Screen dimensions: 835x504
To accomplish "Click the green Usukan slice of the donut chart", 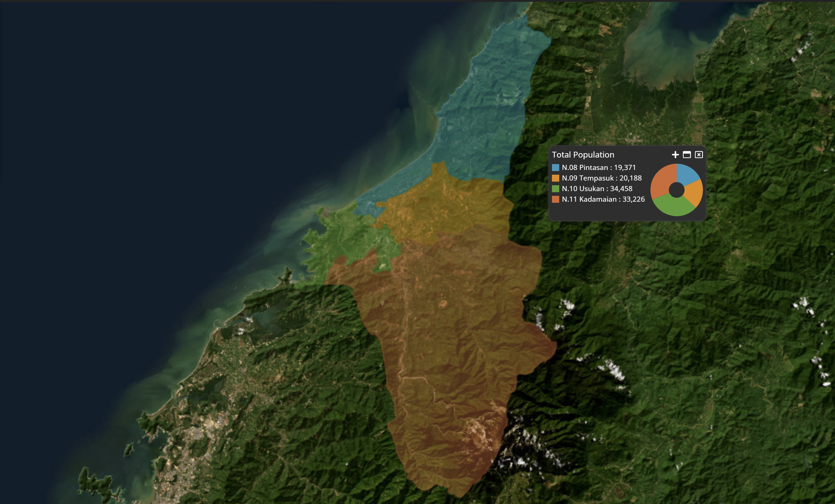I will (673, 206).
